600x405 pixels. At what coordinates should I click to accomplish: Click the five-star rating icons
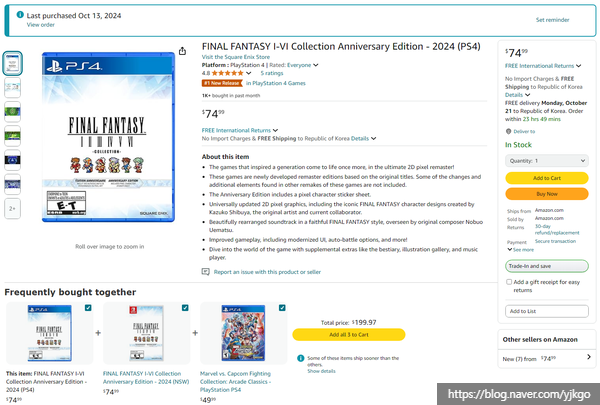[227, 73]
